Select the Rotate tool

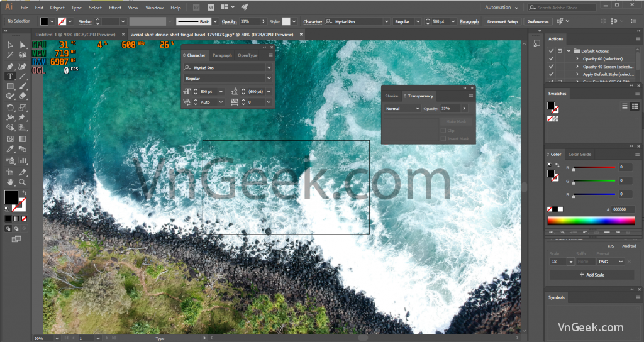[x=10, y=108]
